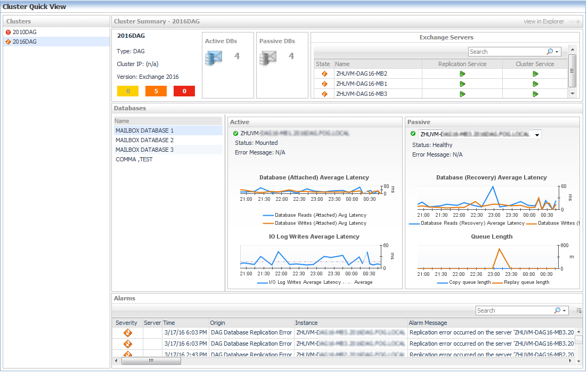Click the arrow icon beside view in Explorer
The width and height of the screenshot is (588, 376).
pyautogui.click(x=574, y=22)
